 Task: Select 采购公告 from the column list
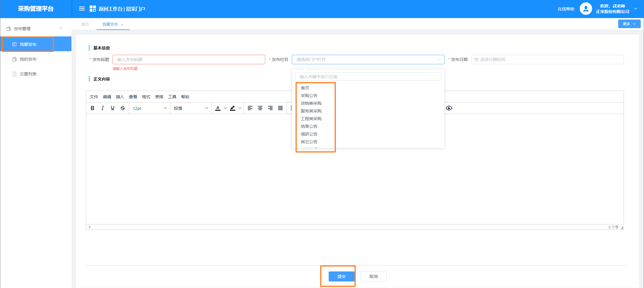[309, 96]
